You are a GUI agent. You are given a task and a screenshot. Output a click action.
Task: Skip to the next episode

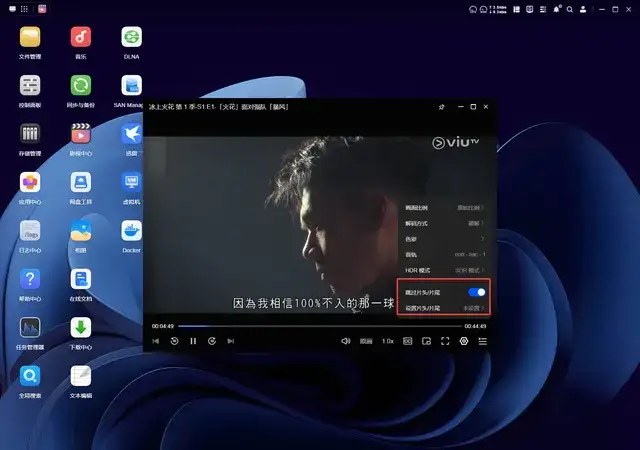(231, 341)
